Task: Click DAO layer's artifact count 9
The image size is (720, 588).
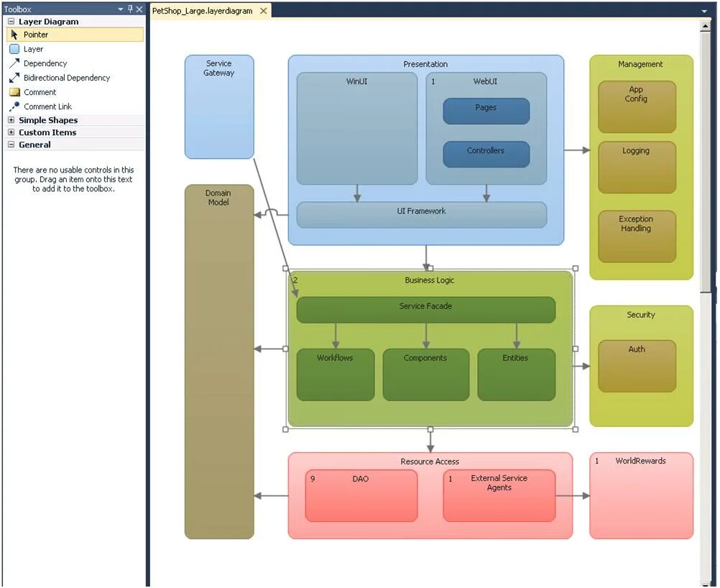Action: coord(313,479)
